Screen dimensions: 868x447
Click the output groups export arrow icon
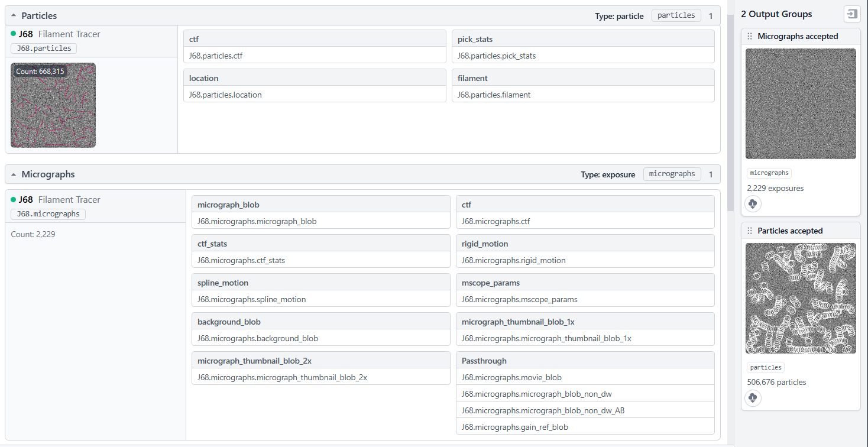(x=851, y=14)
